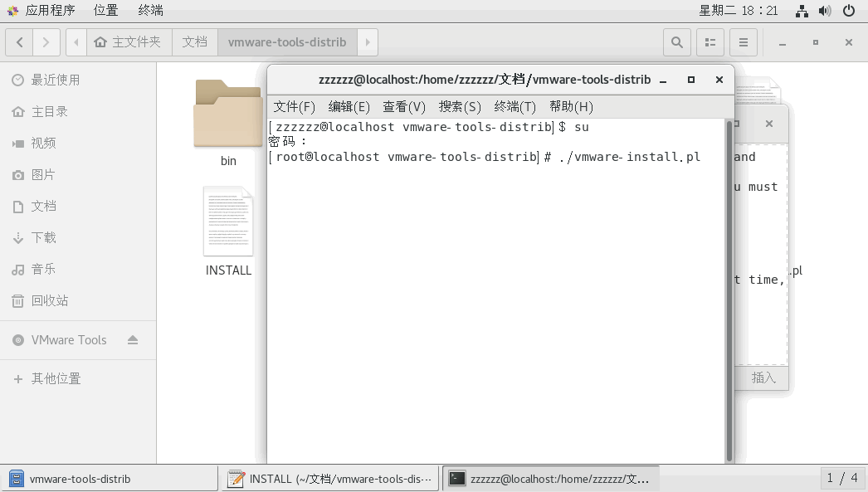The height and width of the screenshot is (492, 868).
Task: Open the terminal Edit menu (编辑)
Action: tap(349, 106)
